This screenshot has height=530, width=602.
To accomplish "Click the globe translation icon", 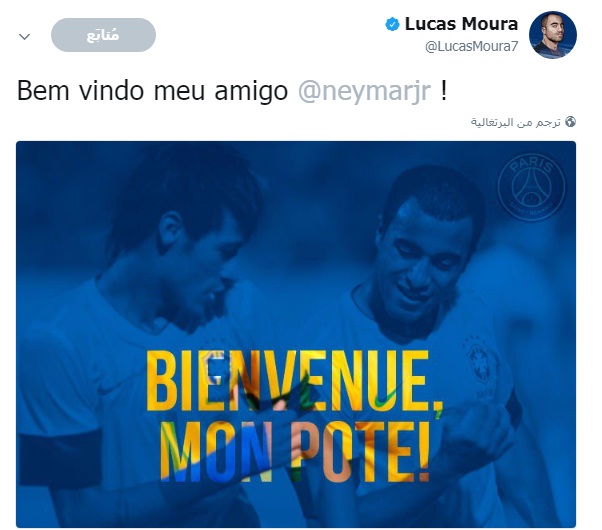I will coord(571,122).
